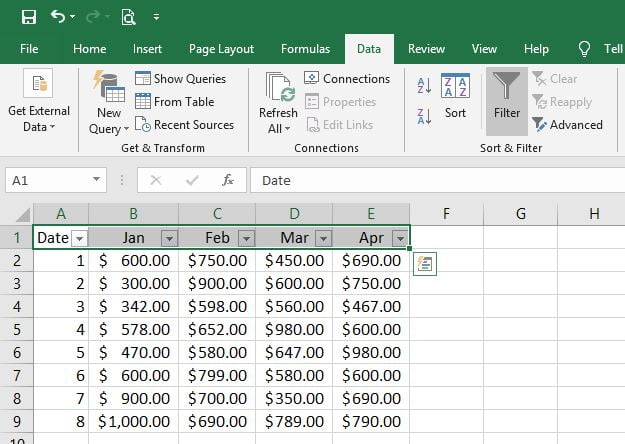
Task: Click the Tell Me lightbulb icon
Action: pos(584,49)
